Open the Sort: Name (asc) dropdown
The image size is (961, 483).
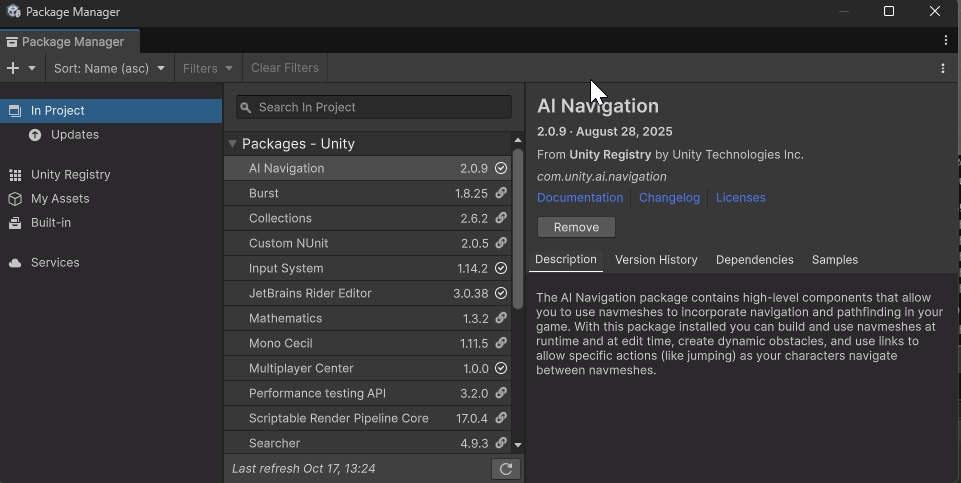[109, 68]
